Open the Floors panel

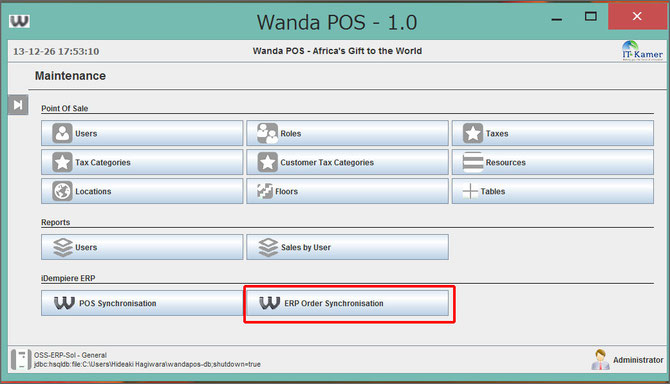click(x=347, y=191)
